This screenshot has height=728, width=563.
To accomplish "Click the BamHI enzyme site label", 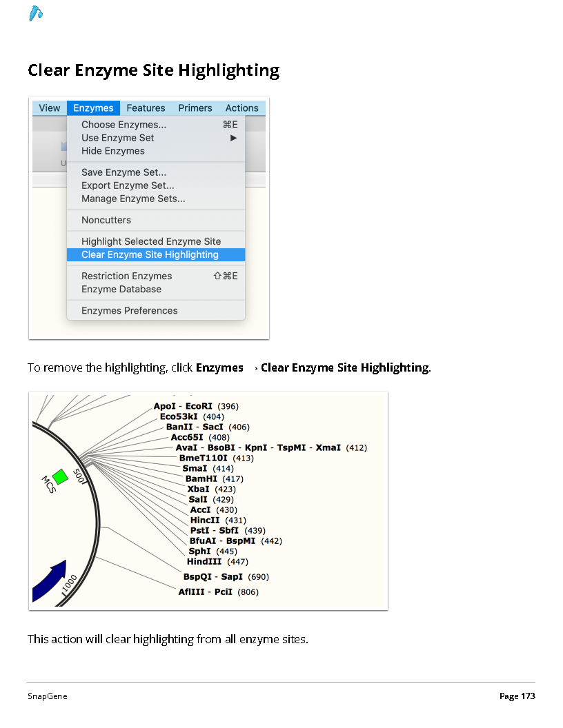I will pyautogui.click(x=201, y=478).
